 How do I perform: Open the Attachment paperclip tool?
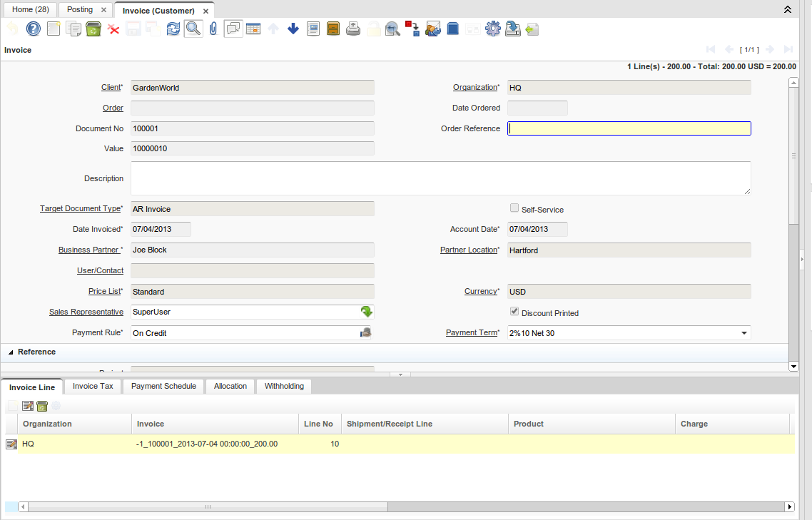point(213,29)
